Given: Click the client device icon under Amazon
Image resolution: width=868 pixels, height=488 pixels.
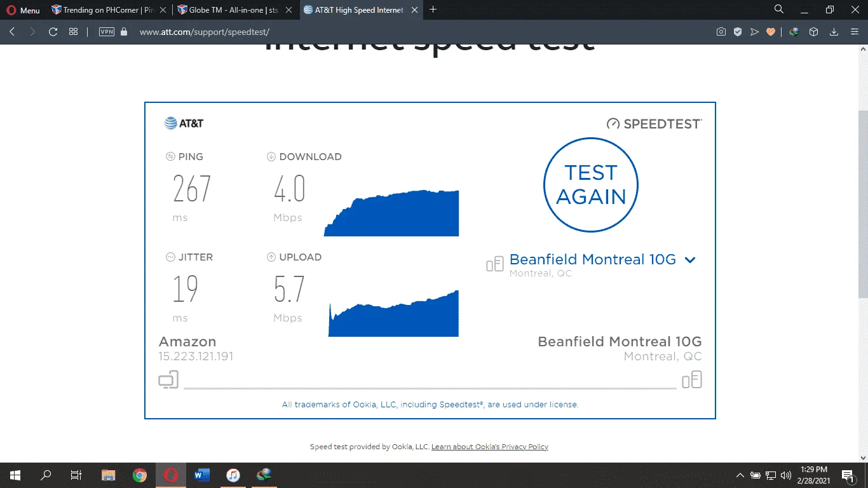Looking at the screenshot, I should click(x=168, y=380).
